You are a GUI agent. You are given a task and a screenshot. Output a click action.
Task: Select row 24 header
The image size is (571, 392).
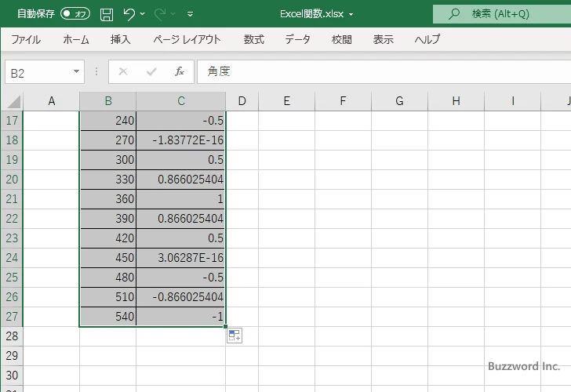pos(12,258)
